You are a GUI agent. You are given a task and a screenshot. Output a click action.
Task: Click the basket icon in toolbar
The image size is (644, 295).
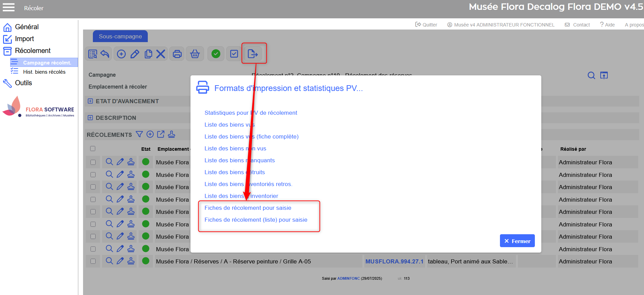(195, 54)
